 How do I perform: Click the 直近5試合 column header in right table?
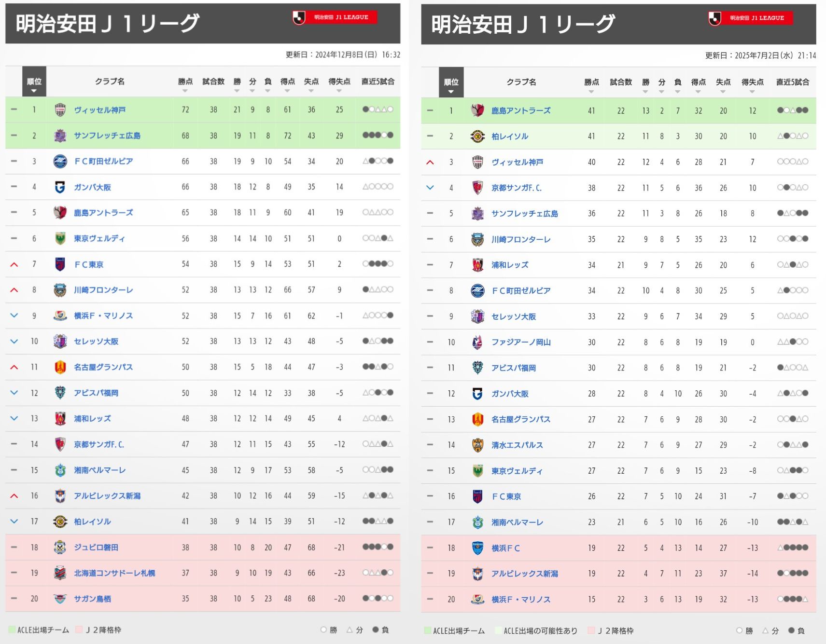coord(792,82)
